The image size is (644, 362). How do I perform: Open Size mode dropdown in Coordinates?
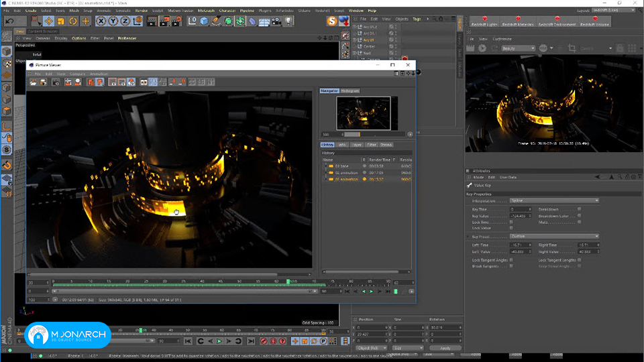(407, 348)
